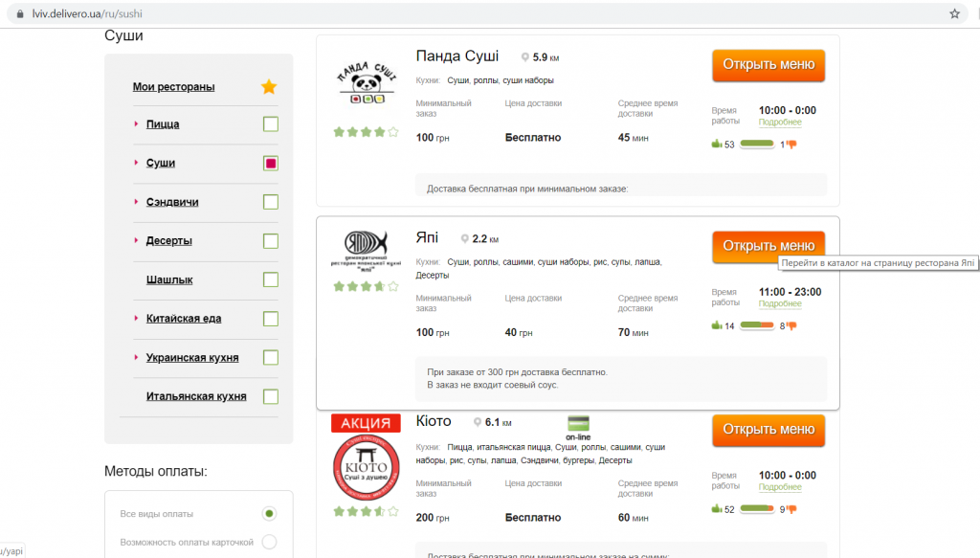Expand the Сэндвичи category arrow

[136, 201]
